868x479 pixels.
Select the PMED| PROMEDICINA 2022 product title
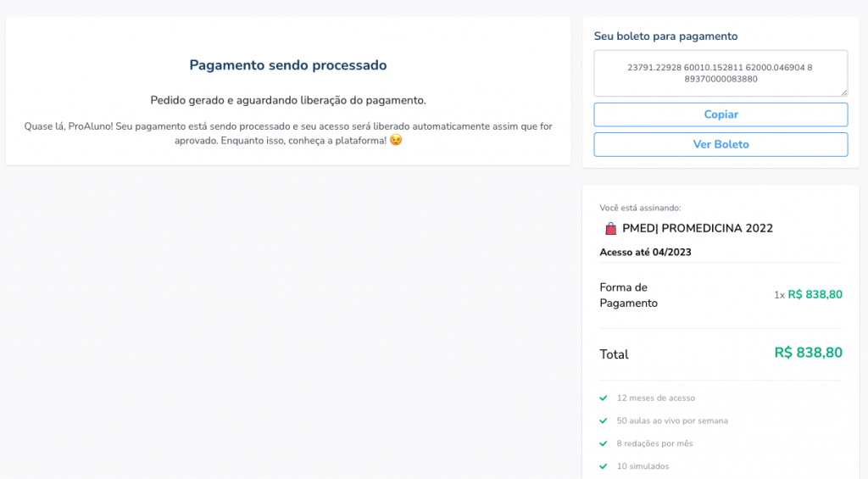point(697,228)
